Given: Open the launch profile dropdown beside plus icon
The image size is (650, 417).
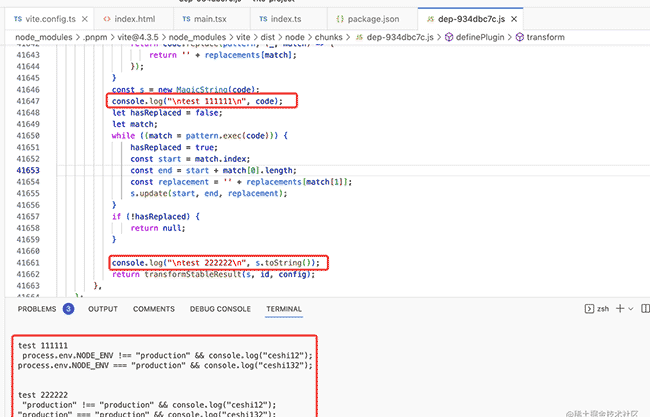Looking at the screenshot, I should 629,309.
